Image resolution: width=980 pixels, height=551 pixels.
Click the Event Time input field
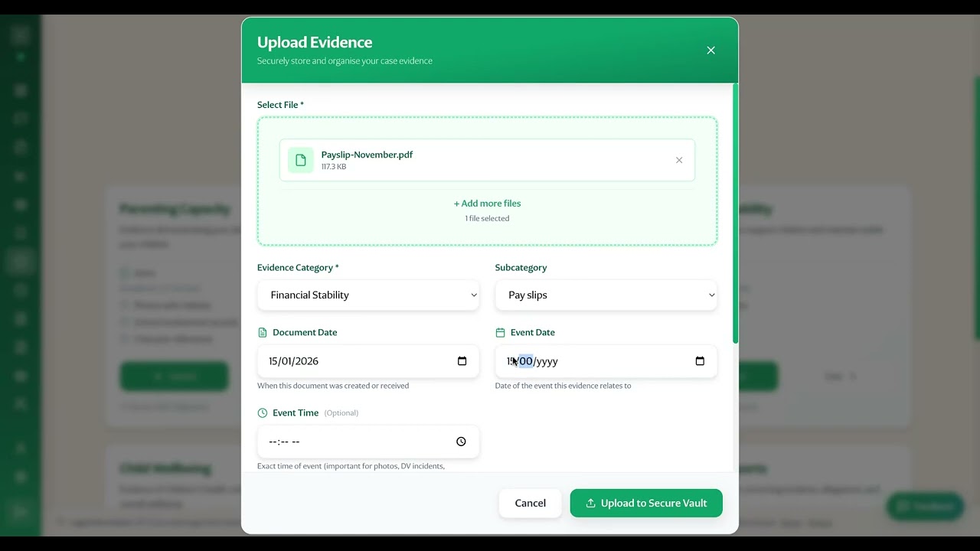pos(368,442)
